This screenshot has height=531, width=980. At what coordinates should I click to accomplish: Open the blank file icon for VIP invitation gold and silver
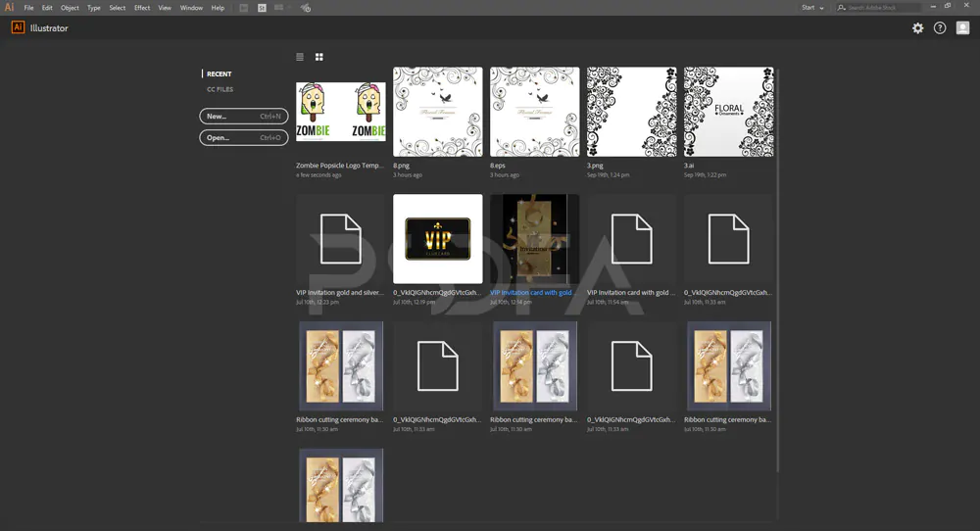(x=341, y=239)
